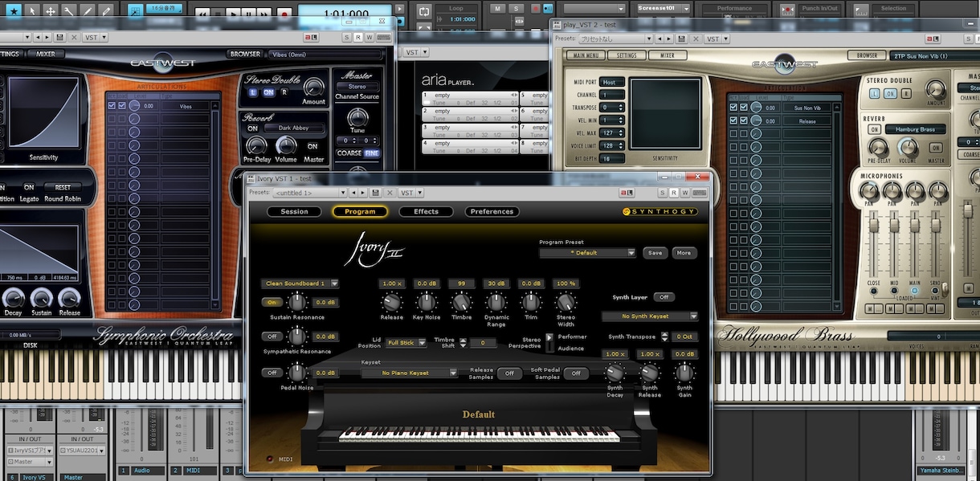Click the Tune knob in Symphonic Orchestra Master
980x481 pixels.
(x=357, y=119)
